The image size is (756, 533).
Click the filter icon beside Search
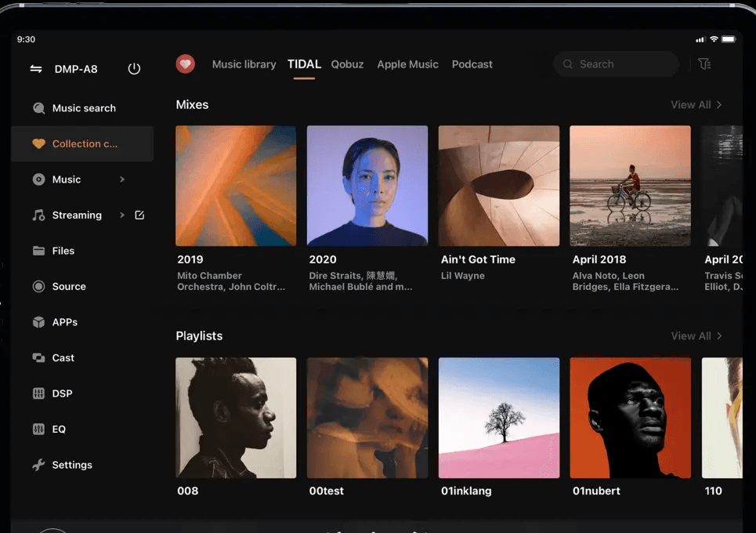(704, 63)
